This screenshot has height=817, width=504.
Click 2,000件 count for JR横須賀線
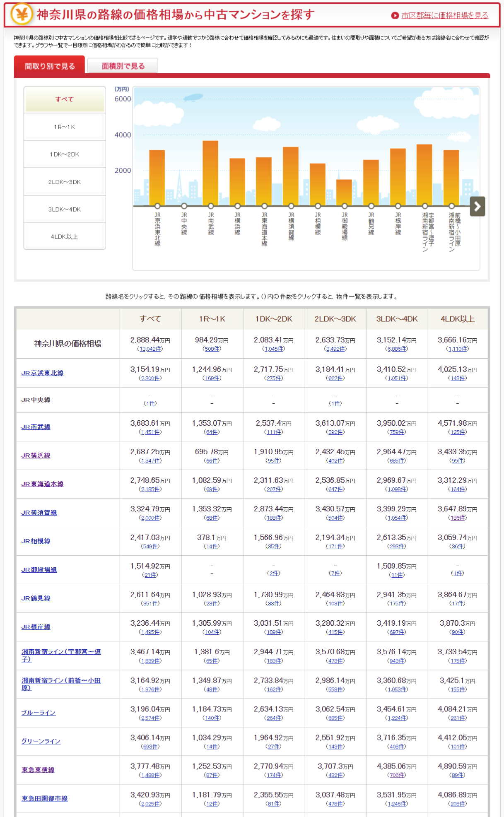pyautogui.click(x=150, y=518)
